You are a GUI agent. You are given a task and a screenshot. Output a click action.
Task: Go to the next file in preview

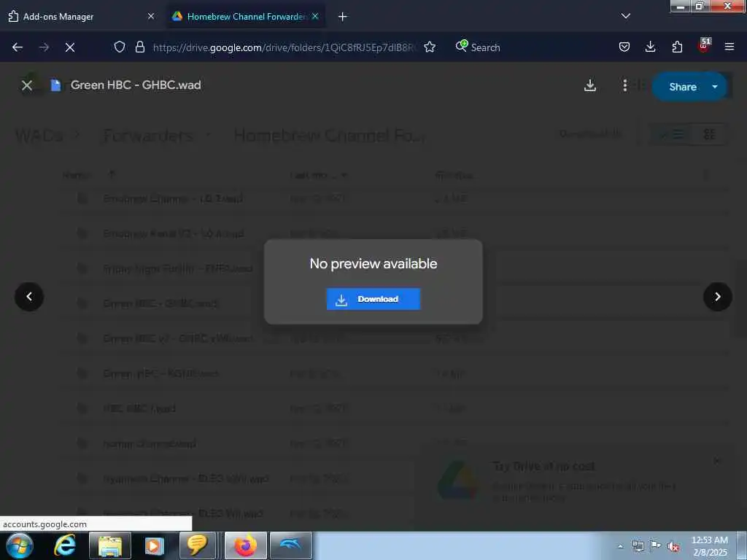tap(718, 297)
